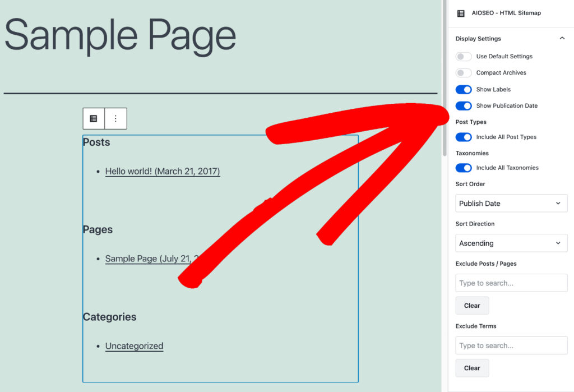Click the Exclude Terms search field
The height and width of the screenshot is (392, 574).
(511, 345)
